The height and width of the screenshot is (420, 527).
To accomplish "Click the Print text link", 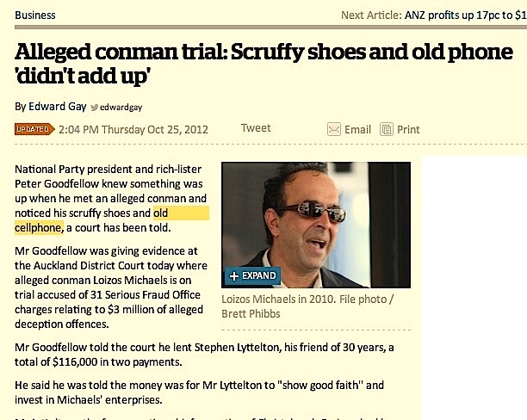I will click(408, 129).
